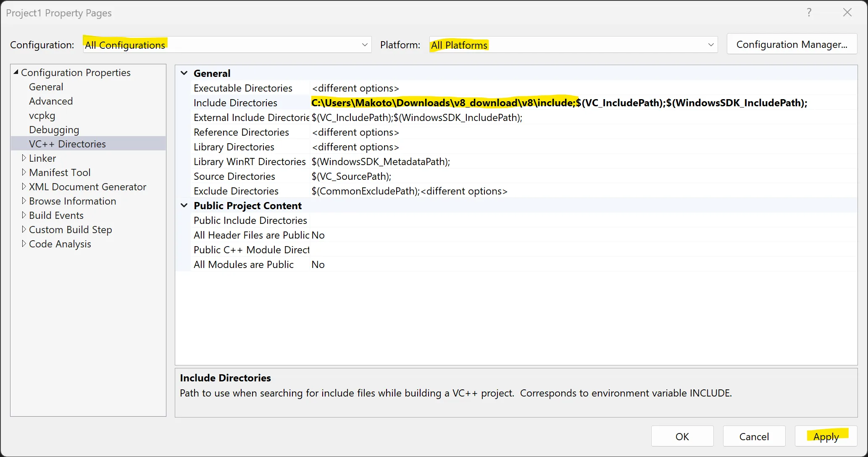Click the Include Directories value field
This screenshot has height=457, width=868.
tap(559, 103)
